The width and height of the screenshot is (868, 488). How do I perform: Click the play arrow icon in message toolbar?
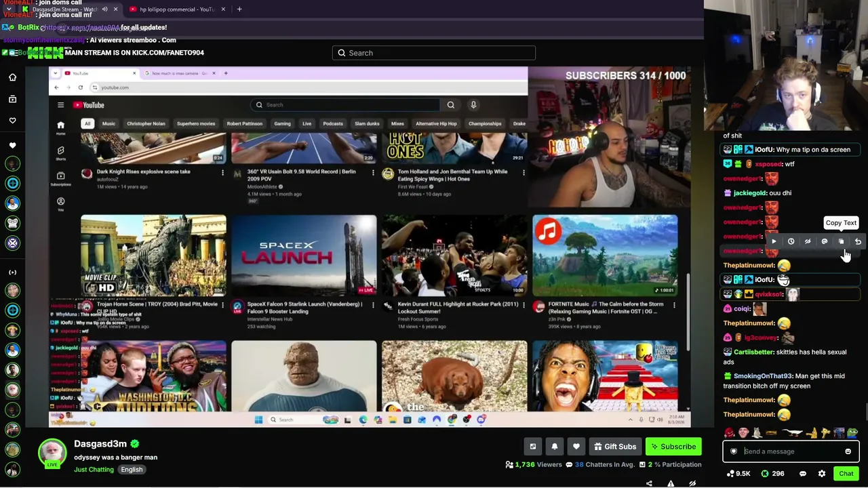tap(774, 241)
